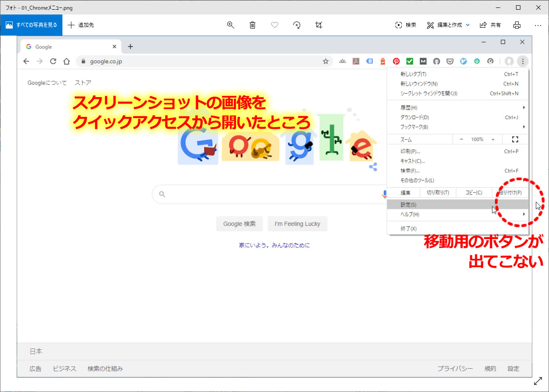Open the ストア link
549x392 pixels.
(x=83, y=83)
